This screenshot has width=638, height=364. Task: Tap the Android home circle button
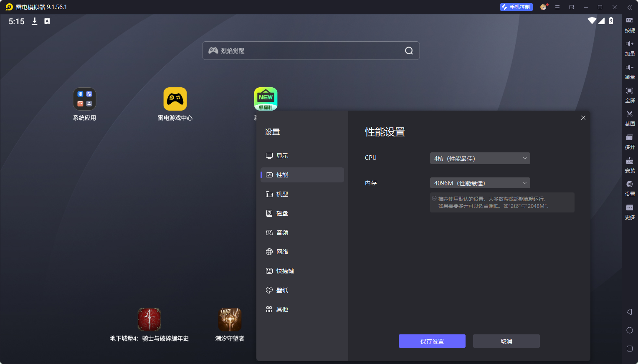coord(630,330)
